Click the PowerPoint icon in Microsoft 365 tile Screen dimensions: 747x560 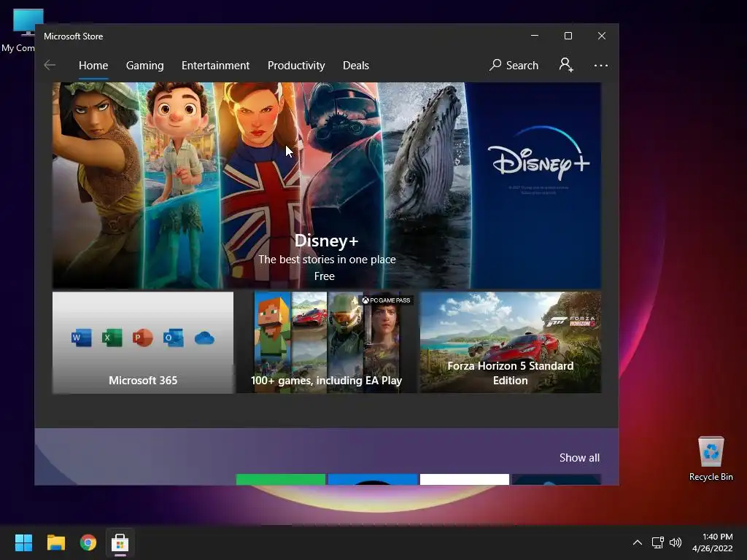(143, 338)
